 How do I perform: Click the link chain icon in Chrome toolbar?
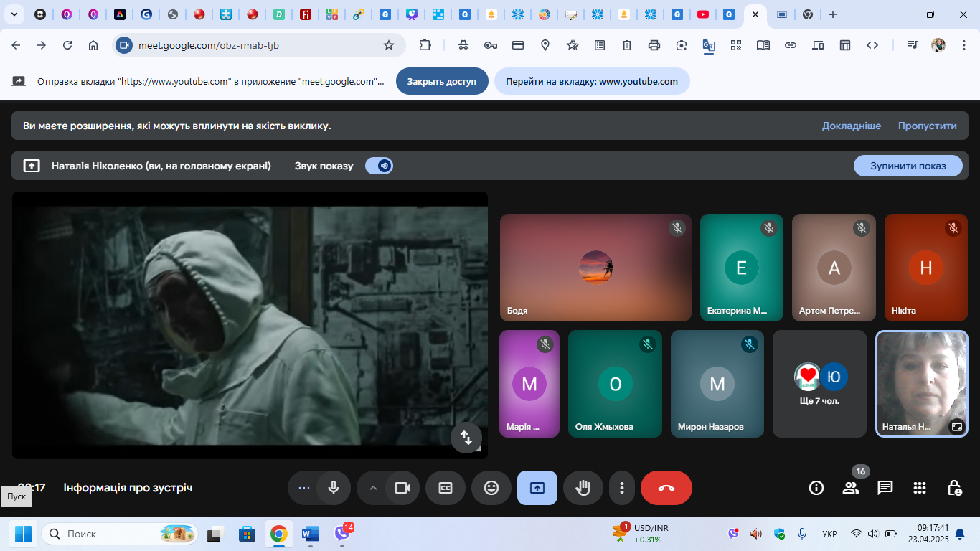coord(791,45)
